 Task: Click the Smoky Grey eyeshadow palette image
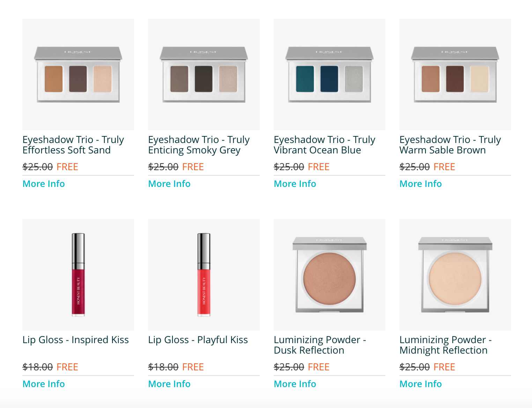(204, 75)
